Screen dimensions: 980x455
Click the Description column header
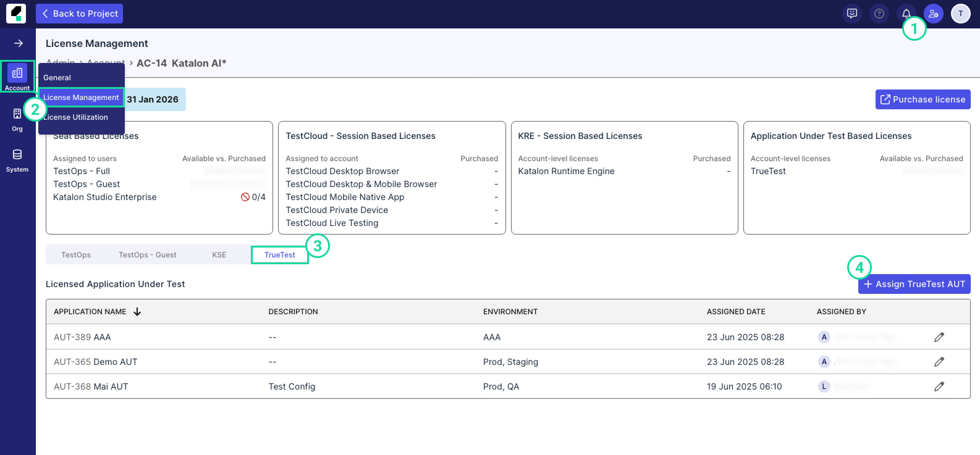(293, 312)
